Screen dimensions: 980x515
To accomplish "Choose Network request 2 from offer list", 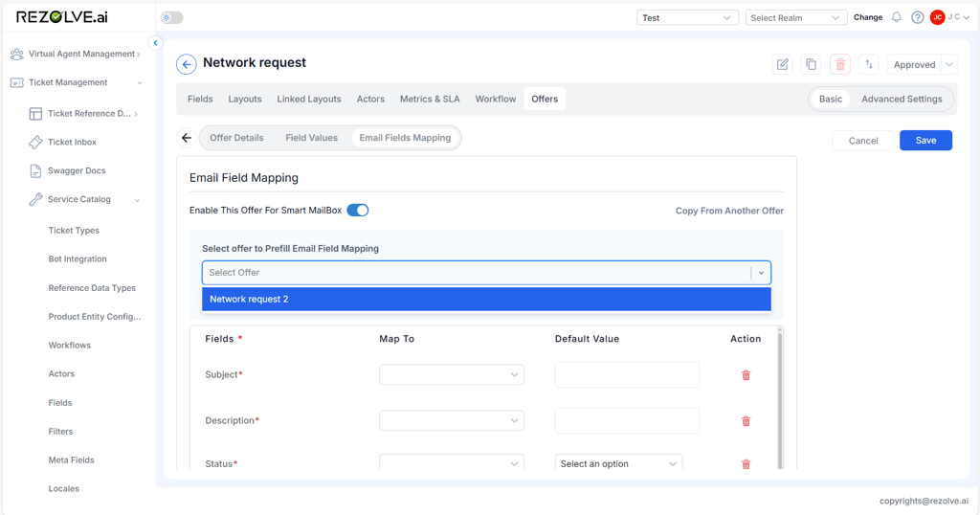I will coord(486,300).
